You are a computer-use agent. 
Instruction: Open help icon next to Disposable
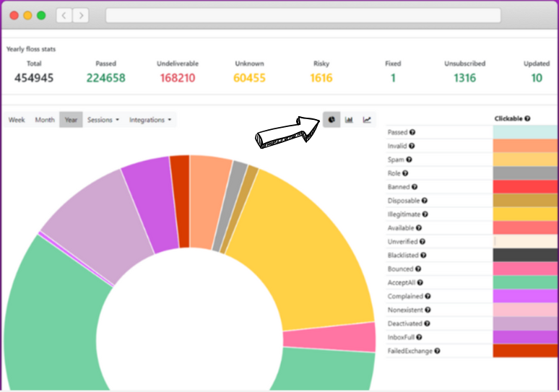pyautogui.click(x=424, y=200)
